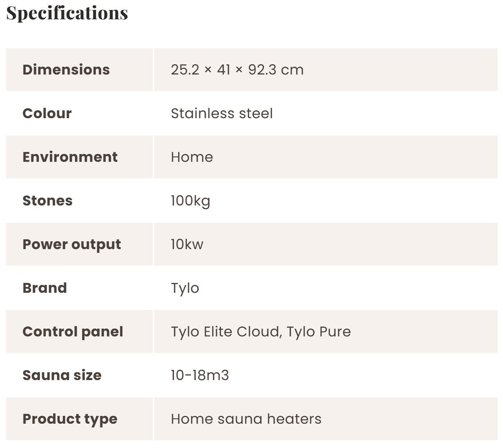
Task: Click the Stainless steel value
Action: pos(221,113)
